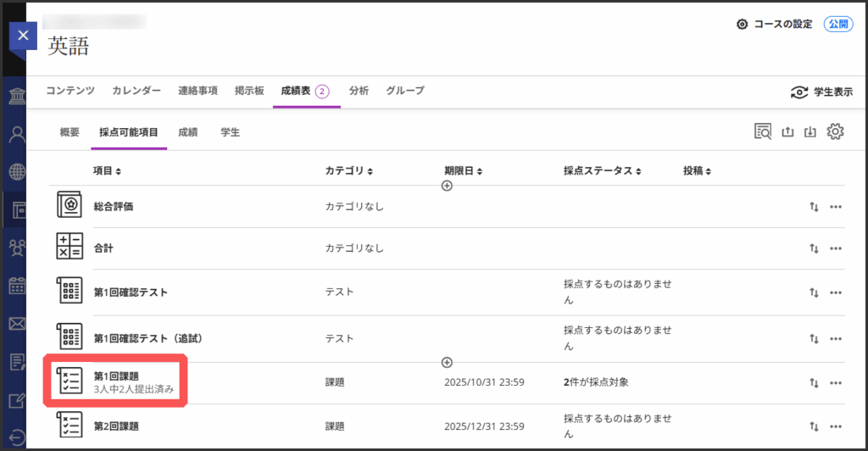Click reorder arrows on 合計 row
This screenshot has width=868, height=451.
click(814, 248)
